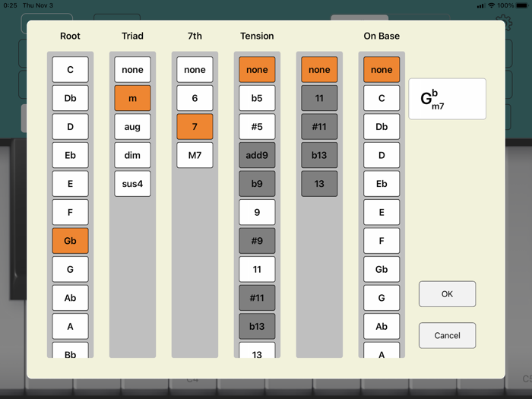Set 7th column to none
This screenshot has width=532, height=399.
pyautogui.click(x=195, y=70)
